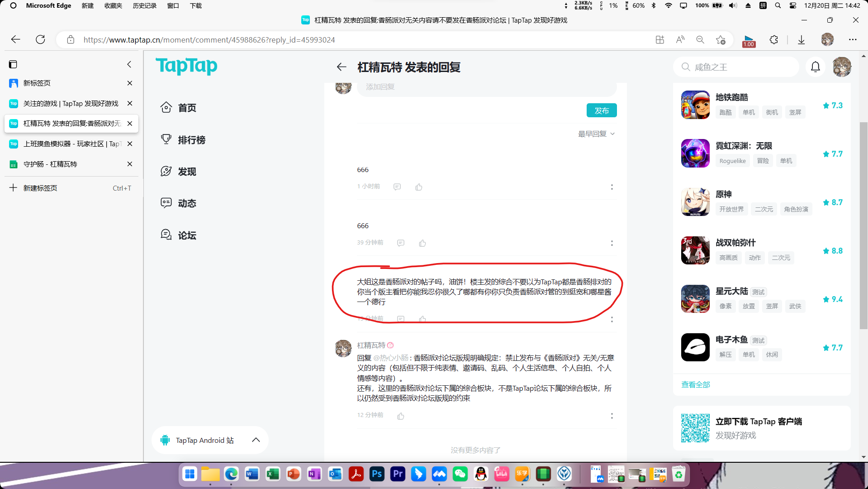This screenshot has width=868, height=489.
Task: Open the TapTap logo homepage
Action: (186, 67)
